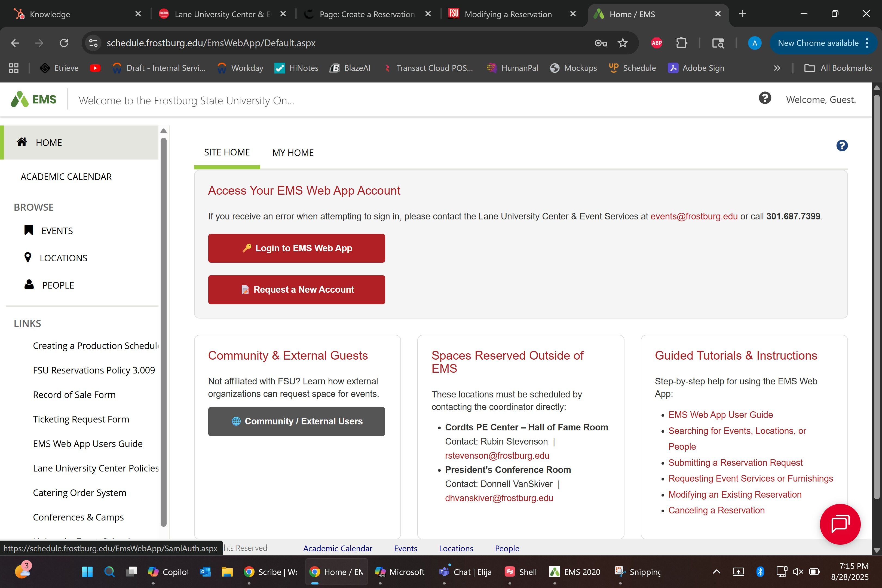
Task: Toggle the muted volume tray icon
Action: pyautogui.click(x=798, y=571)
